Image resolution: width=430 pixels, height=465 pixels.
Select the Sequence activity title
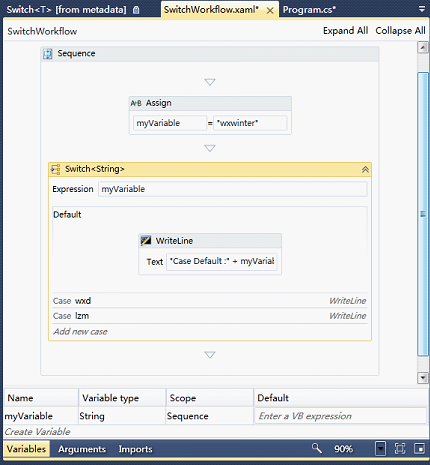(76, 53)
